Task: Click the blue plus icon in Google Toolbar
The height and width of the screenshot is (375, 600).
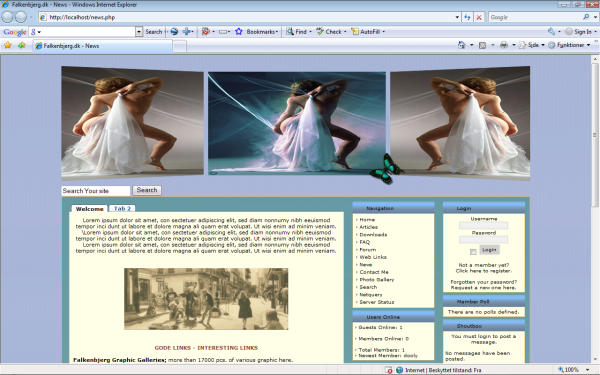Action: [x=186, y=32]
